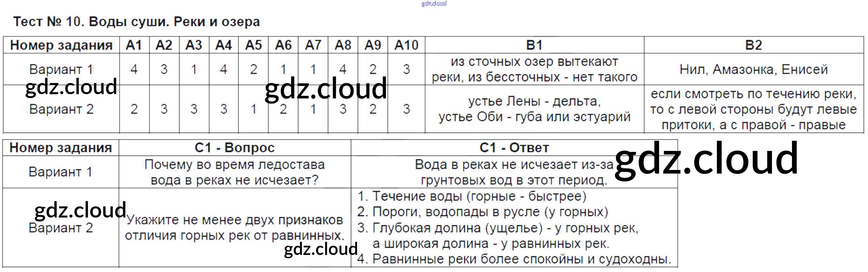Click the 'Укажите не менее двух признаков' question

235,228
